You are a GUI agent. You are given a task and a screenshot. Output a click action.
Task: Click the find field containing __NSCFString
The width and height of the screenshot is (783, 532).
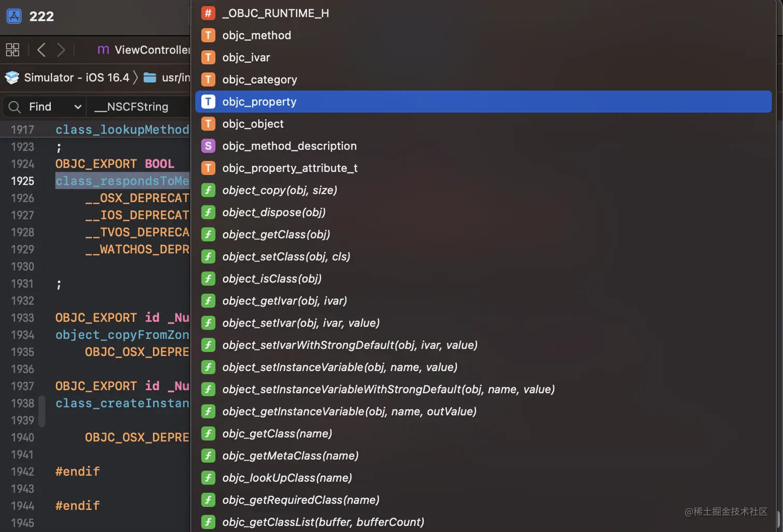click(138, 107)
